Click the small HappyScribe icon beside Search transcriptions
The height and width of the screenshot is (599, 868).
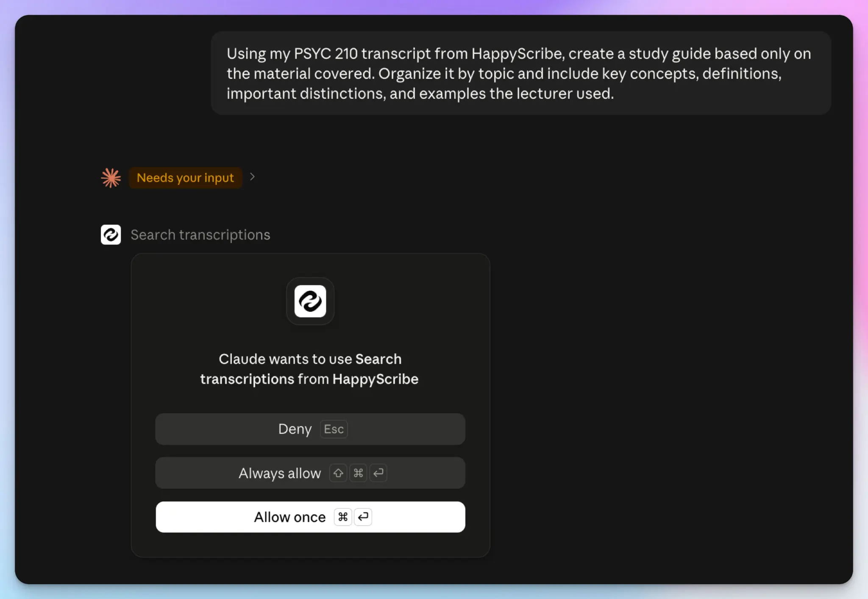[x=111, y=234]
